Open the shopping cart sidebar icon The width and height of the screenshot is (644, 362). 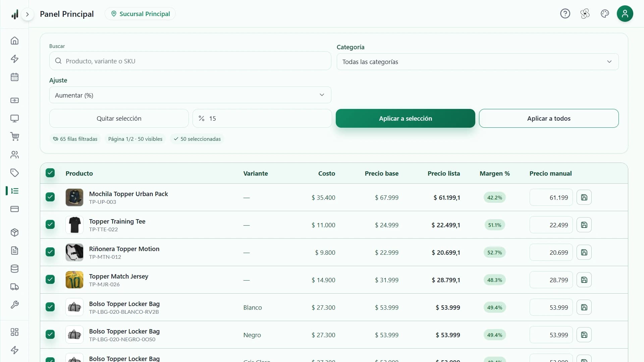coord(14,136)
